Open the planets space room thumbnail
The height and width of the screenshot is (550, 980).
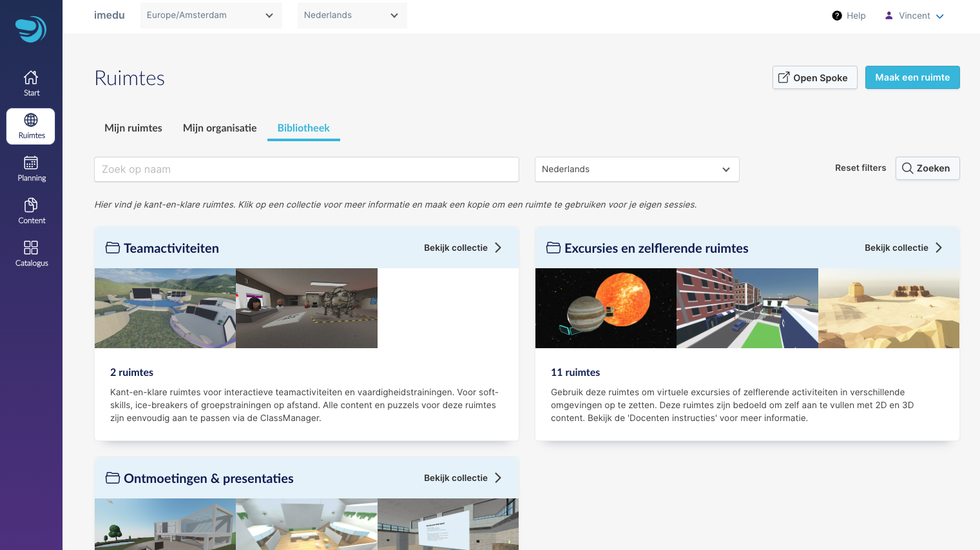606,308
